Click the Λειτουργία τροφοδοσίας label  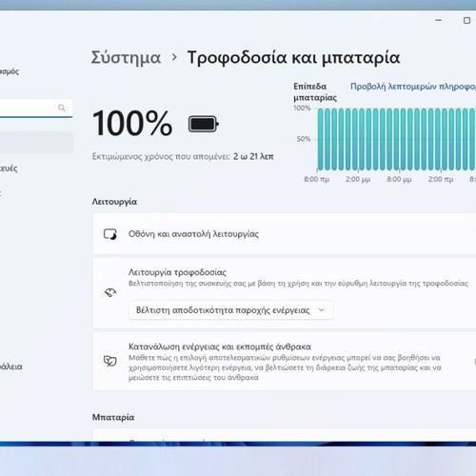point(177,272)
